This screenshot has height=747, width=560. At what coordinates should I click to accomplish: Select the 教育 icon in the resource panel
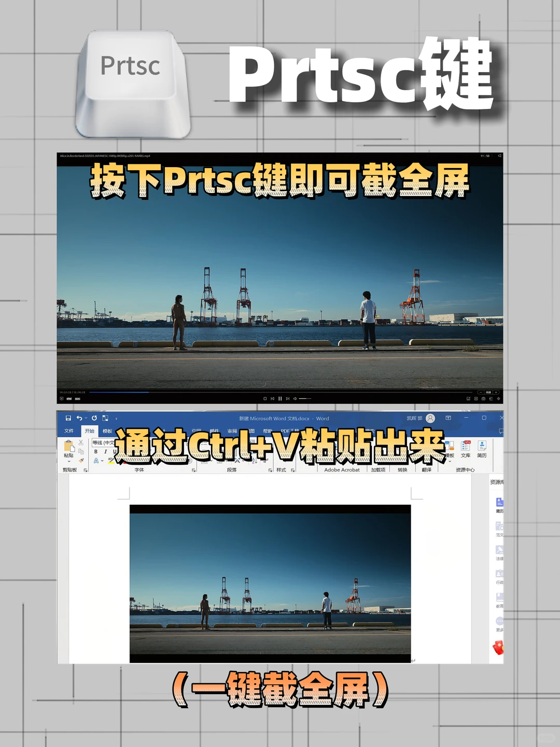coord(499,597)
